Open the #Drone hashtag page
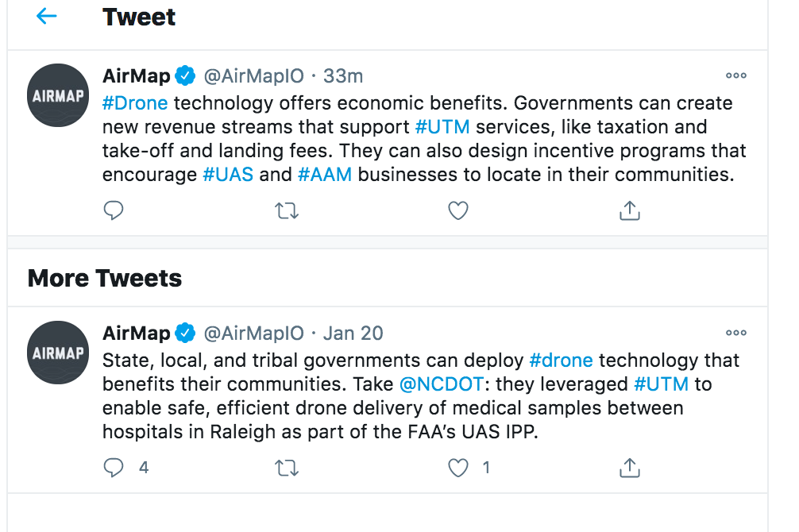799x532 pixels. [x=133, y=102]
